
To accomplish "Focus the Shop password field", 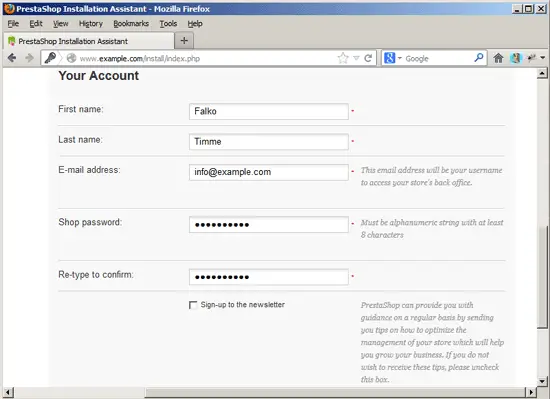I will point(269,224).
